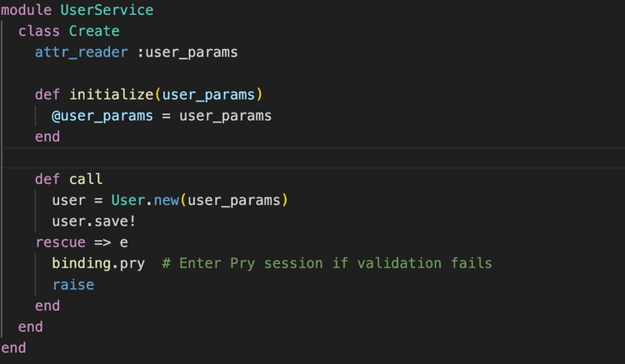Click the raise keyword
This screenshot has width=625, height=364.
[73, 284]
